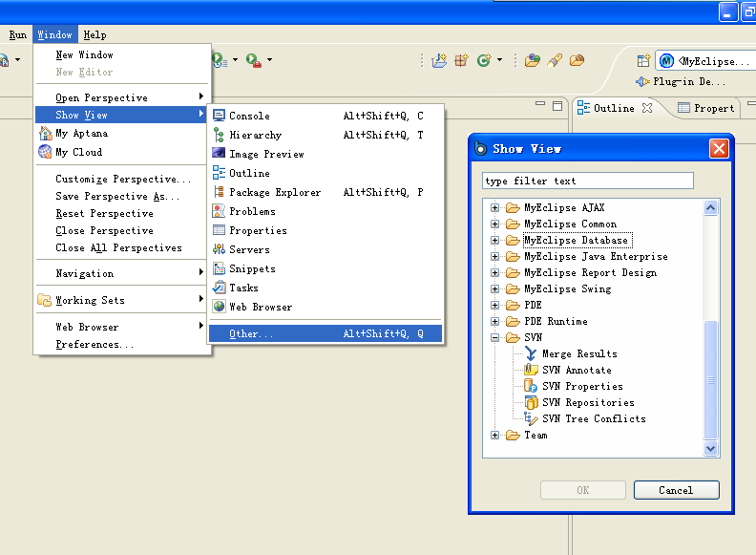Screen dimensions: 756x555
Task: Show the Problems view
Action: click(325, 211)
